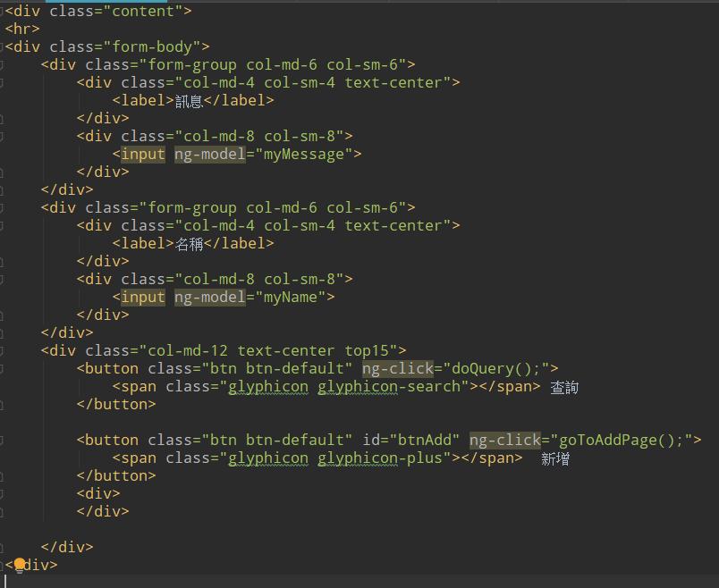Click the "myMessage" model value
The image size is (719, 588).
(303, 155)
